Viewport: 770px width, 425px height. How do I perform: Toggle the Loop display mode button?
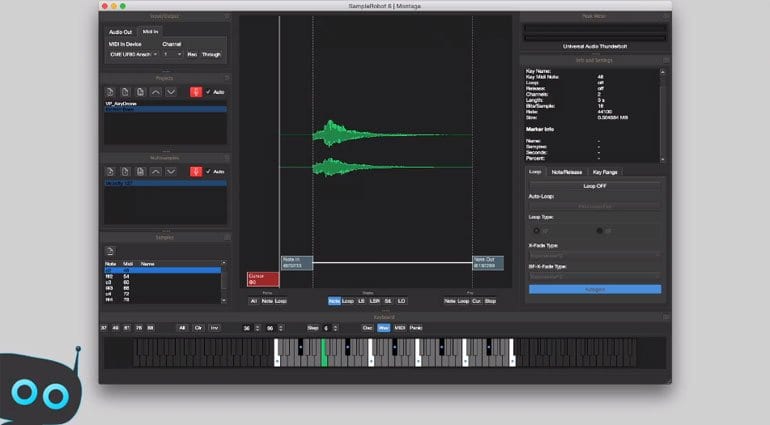[348, 301]
